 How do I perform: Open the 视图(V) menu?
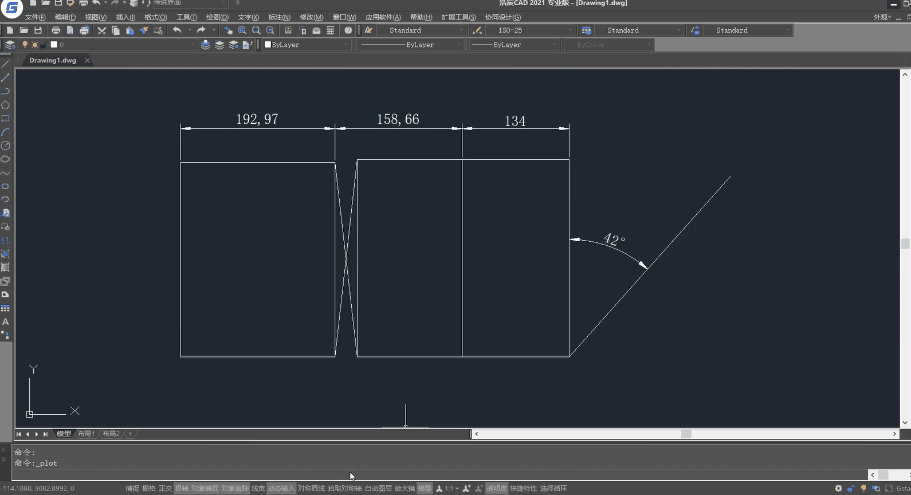[95, 17]
